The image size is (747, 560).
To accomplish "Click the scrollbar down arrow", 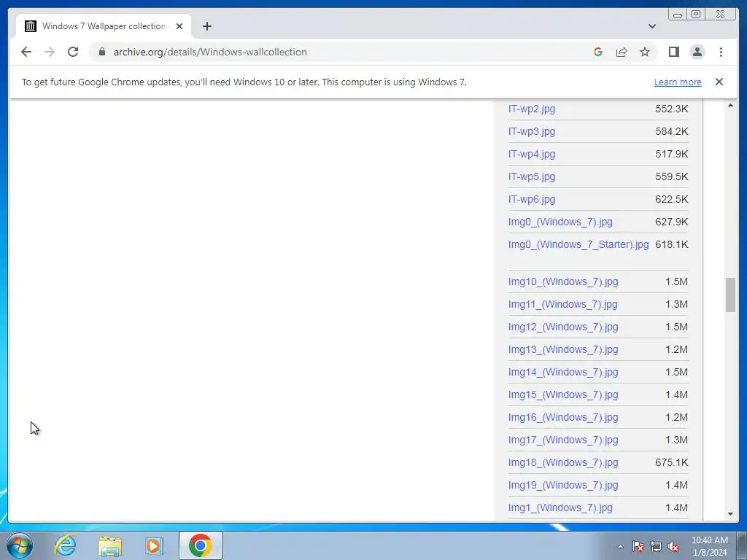I will (x=730, y=514).
